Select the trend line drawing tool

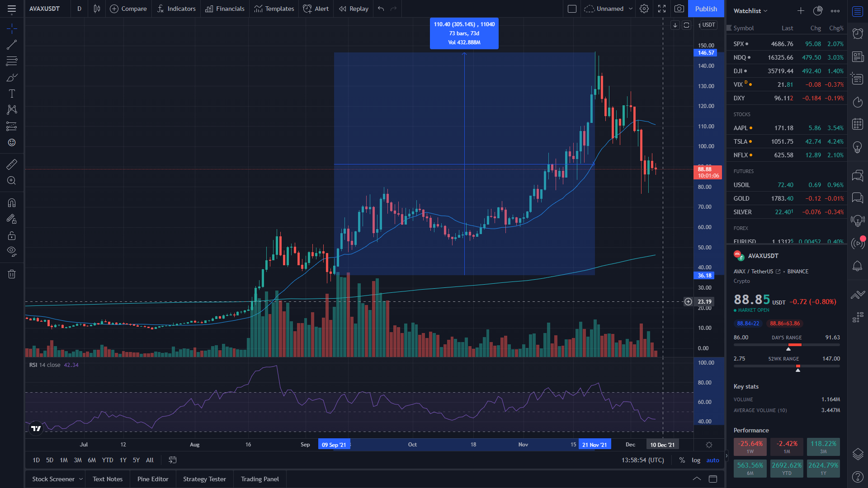coord(12,45)
